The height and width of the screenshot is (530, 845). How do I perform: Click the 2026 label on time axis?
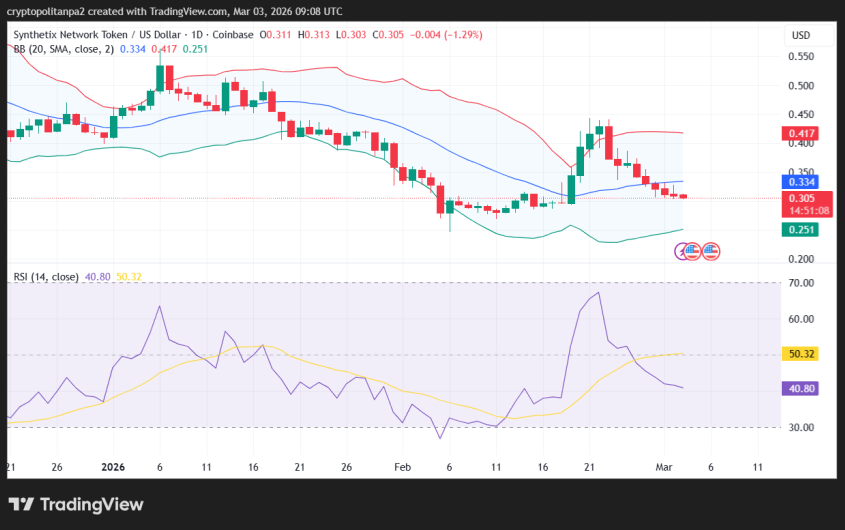click(112, 467)
